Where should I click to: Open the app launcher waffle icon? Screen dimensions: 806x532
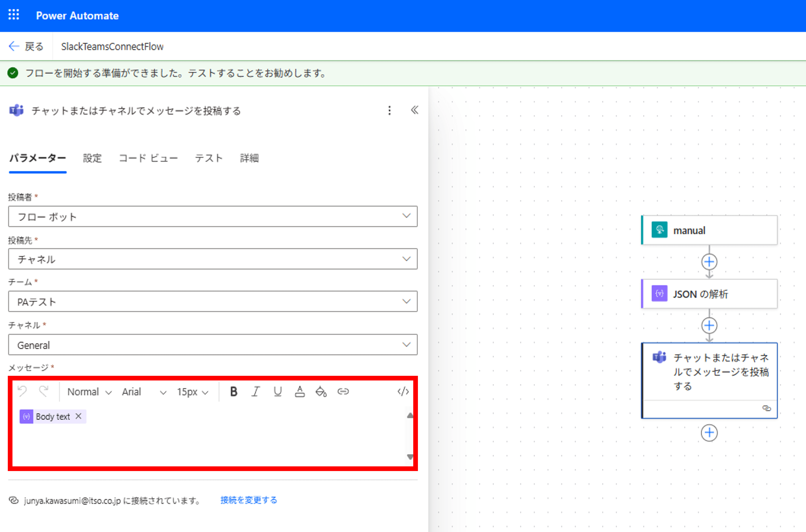coord(14,15)
